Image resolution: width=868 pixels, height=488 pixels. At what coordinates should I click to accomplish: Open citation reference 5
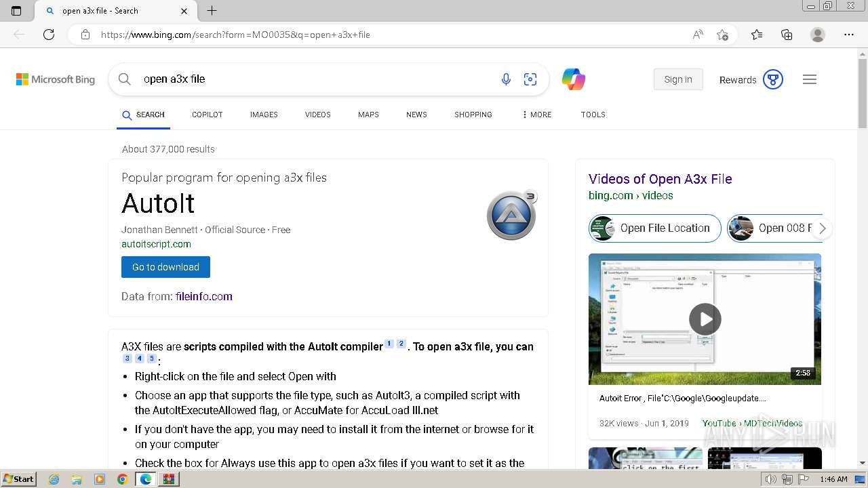tap(152, 359)
